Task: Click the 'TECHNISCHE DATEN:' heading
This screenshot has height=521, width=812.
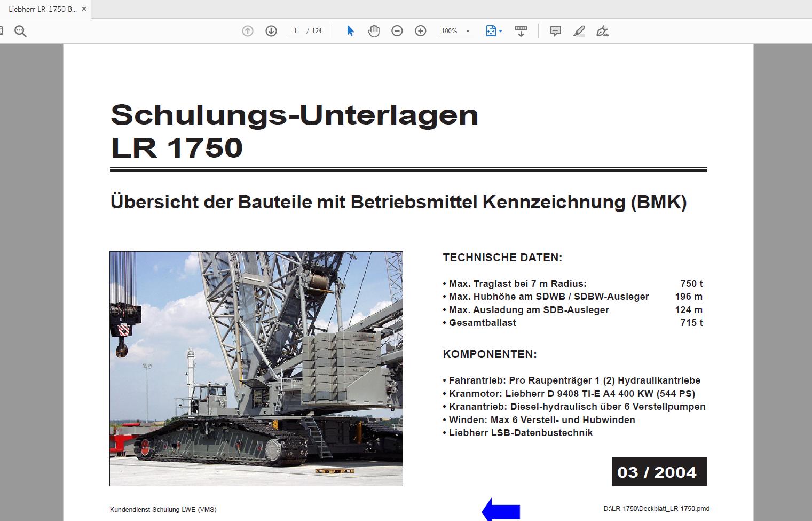Action: click(x=502, y=258)
